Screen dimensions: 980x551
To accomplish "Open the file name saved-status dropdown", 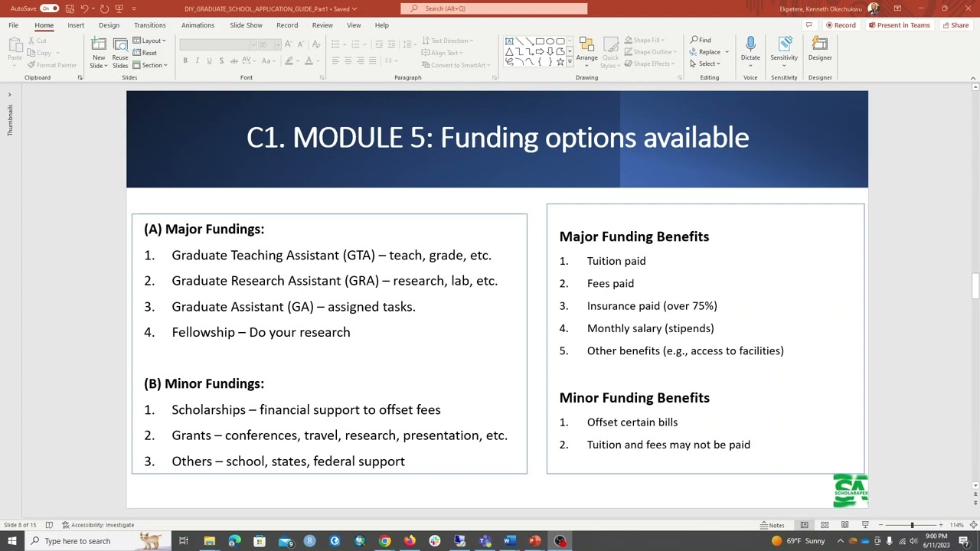I will tap(354, 8).
